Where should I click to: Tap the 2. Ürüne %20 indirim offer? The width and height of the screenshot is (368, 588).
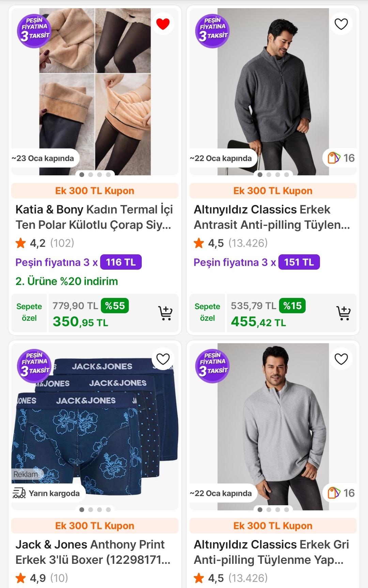tap(67, 281)
